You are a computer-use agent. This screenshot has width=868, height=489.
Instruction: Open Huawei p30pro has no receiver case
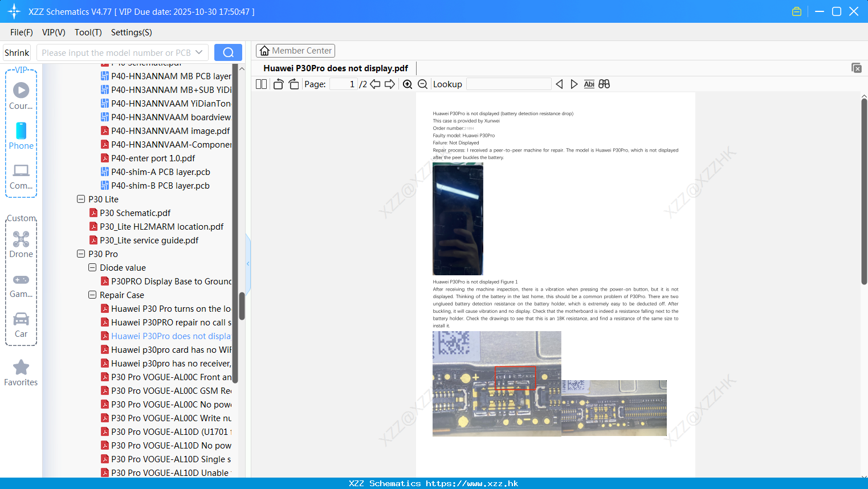[x=166, y=363]
